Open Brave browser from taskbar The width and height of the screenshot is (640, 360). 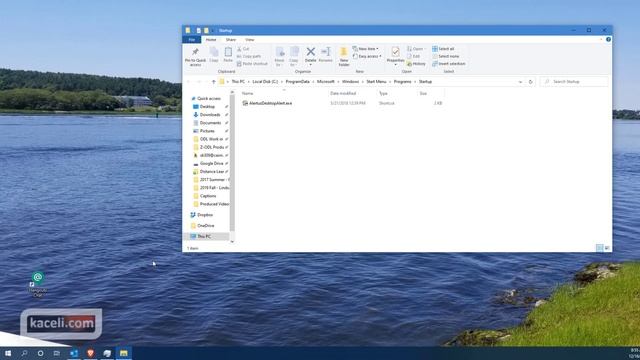[x=90, y=353]
